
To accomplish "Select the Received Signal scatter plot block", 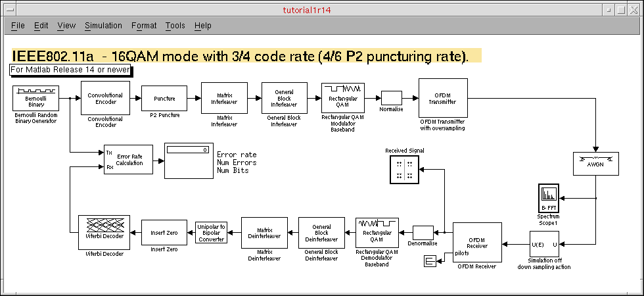I will (x=405, y=170).
